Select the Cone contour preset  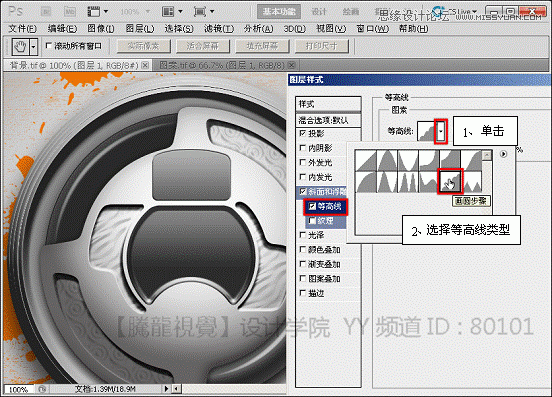[x=387, y=160]
